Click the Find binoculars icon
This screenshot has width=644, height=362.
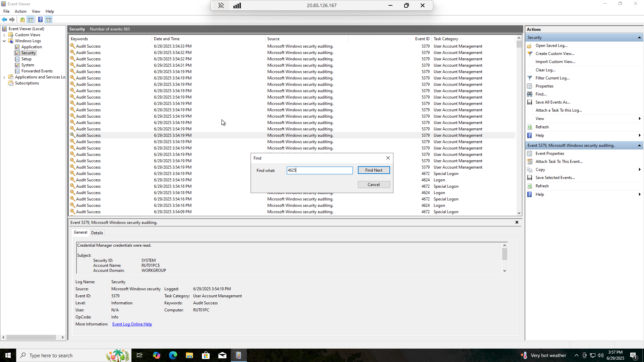530,94
